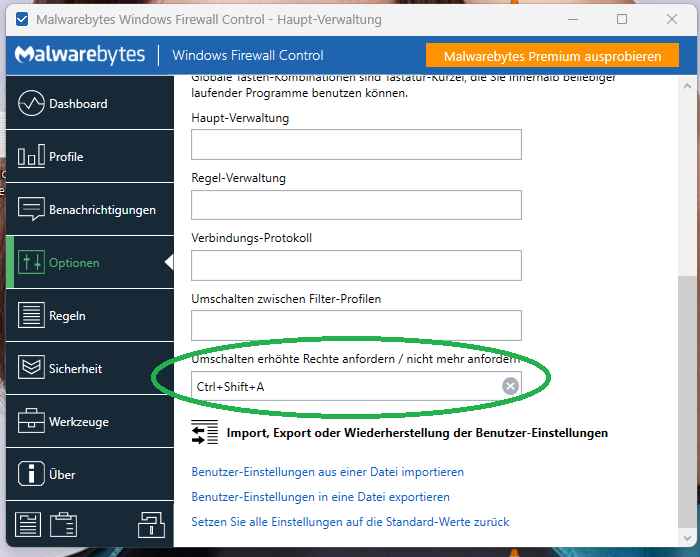This screenshot has width=700, height=557.
Task: Minimize the Firewall Control window
Action: click(x=573, y=19)
